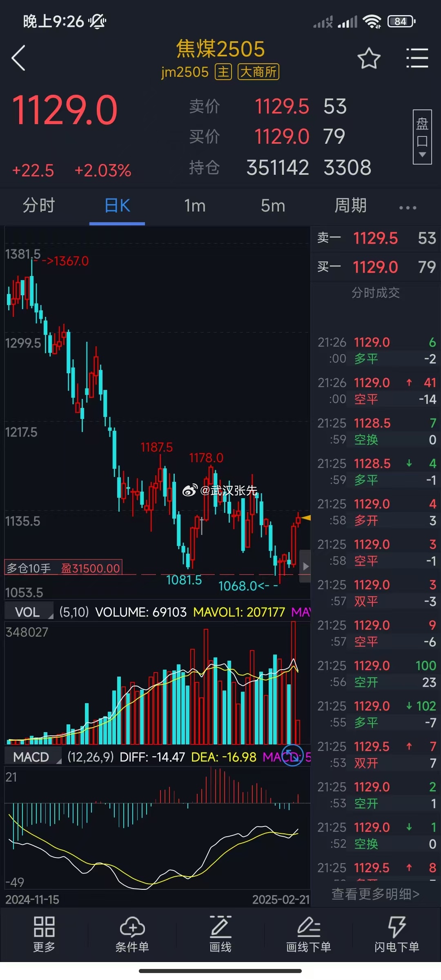Open 条件单 cloud icon
The width and height of the screenshot is (441, 980).
(x=132, y=934)
